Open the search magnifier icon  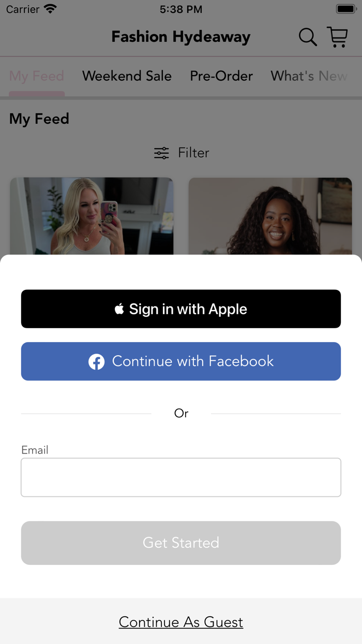point(308,37)
